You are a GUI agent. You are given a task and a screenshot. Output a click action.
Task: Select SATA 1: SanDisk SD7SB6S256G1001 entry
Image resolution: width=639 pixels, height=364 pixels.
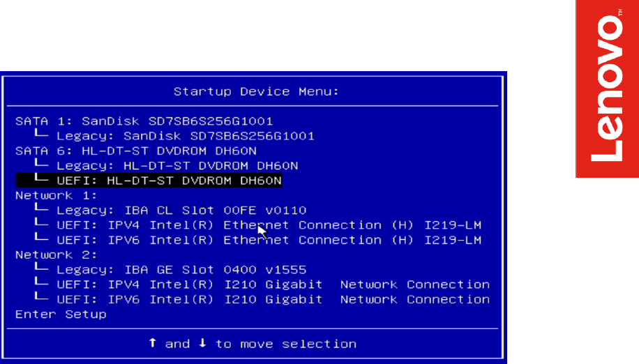pyautogui.click(x=144, y=121)
